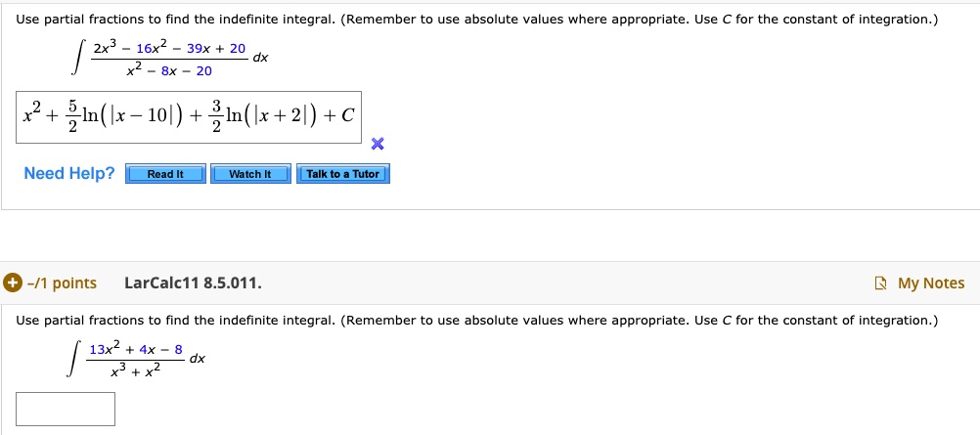Click the empty answer box
The image size is (980, 435).
pyautogui.click(x=66, y=409)
